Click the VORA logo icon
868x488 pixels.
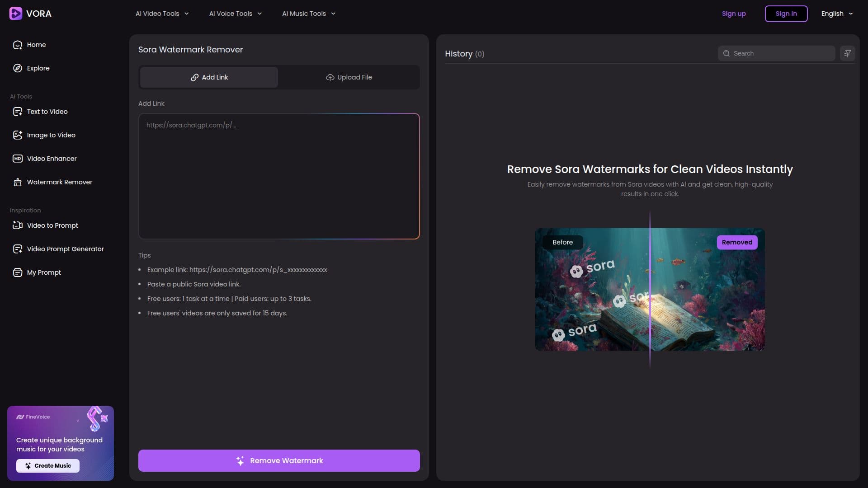(x=16, y=14)
